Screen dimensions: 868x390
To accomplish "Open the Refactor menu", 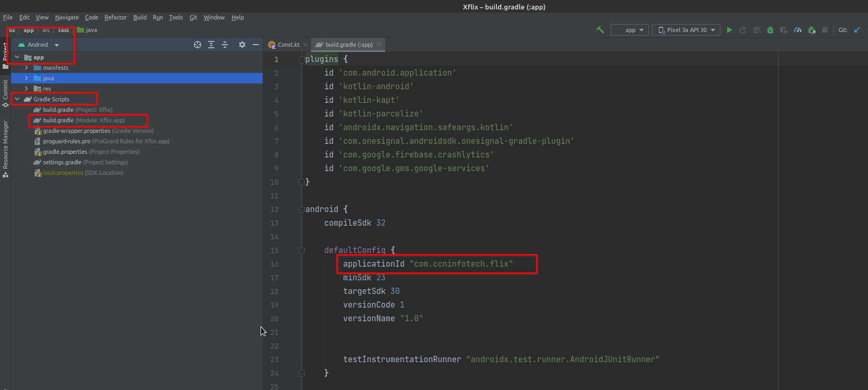I will click(116, 17).
